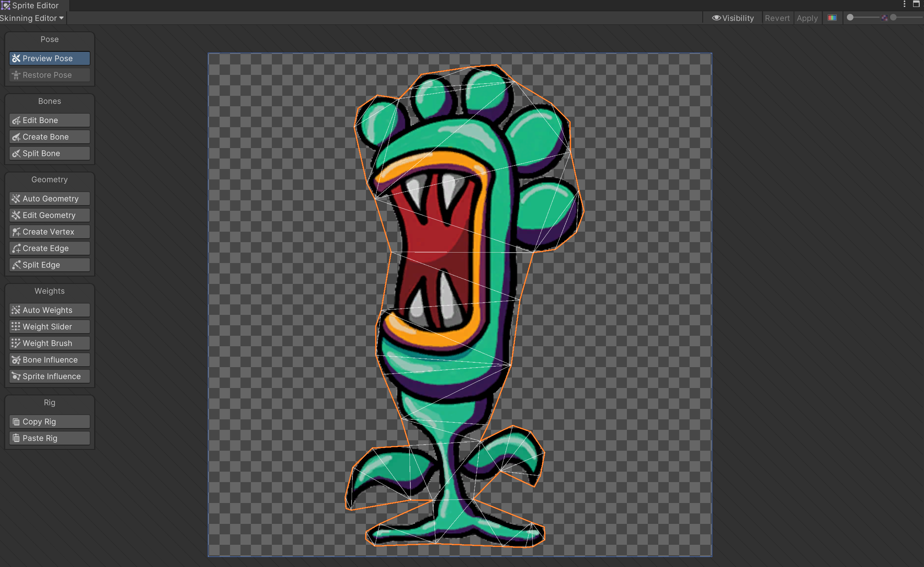Enable Preview Pose mode

[49, 58]
